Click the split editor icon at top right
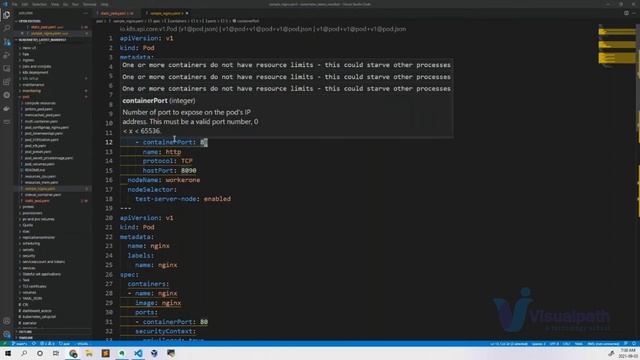Screen dimensions: 640x360 tap(626, 13)
